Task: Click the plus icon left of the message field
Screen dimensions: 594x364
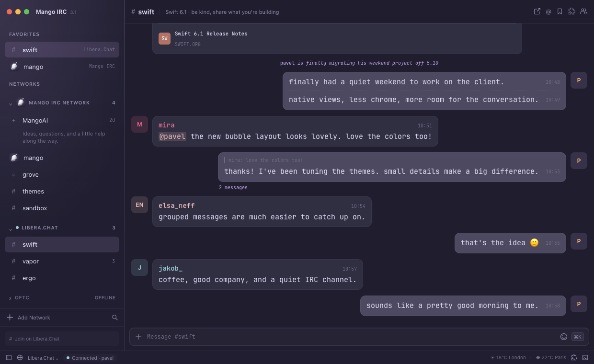Action: (138, 337)
